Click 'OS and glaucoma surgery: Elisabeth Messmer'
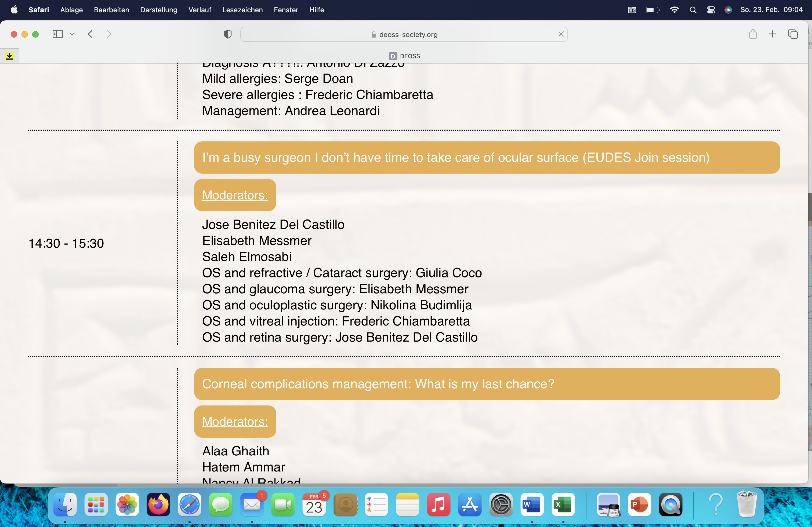Image resolution: width=812 pixels, height=527 pixels. pos(335,289)
